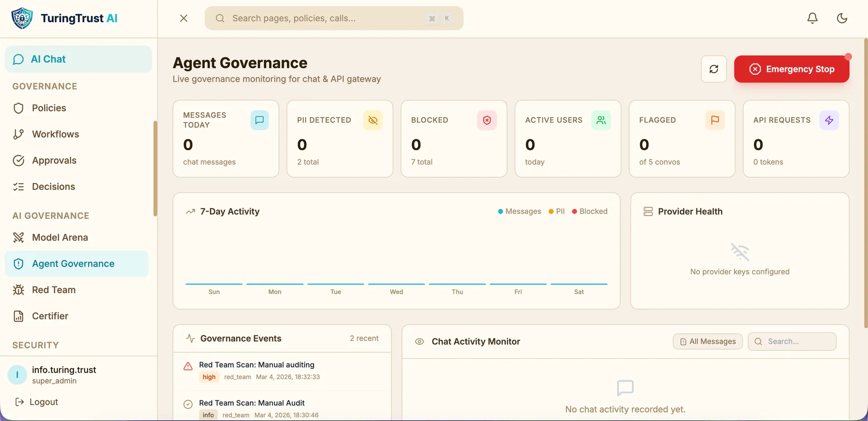
Task: Click the refresh governance data button
Action: click(714, 69)
